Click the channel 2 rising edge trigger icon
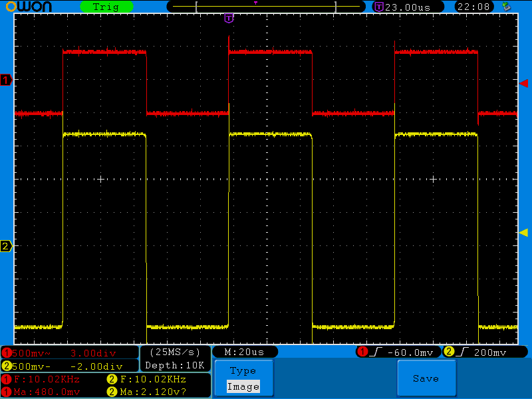The width and height of the screenshot is (532, 399). (462, 352)
